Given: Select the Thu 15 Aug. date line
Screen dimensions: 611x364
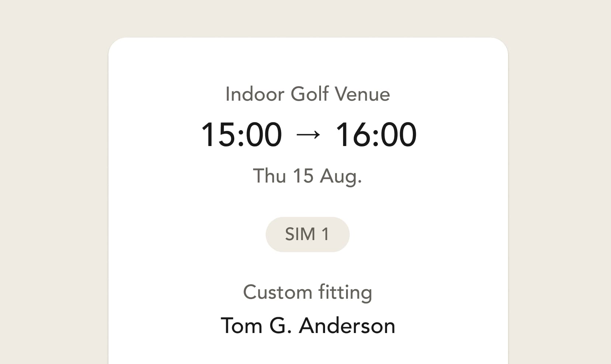Looking at the screenshot, I should tap(307, 176).
